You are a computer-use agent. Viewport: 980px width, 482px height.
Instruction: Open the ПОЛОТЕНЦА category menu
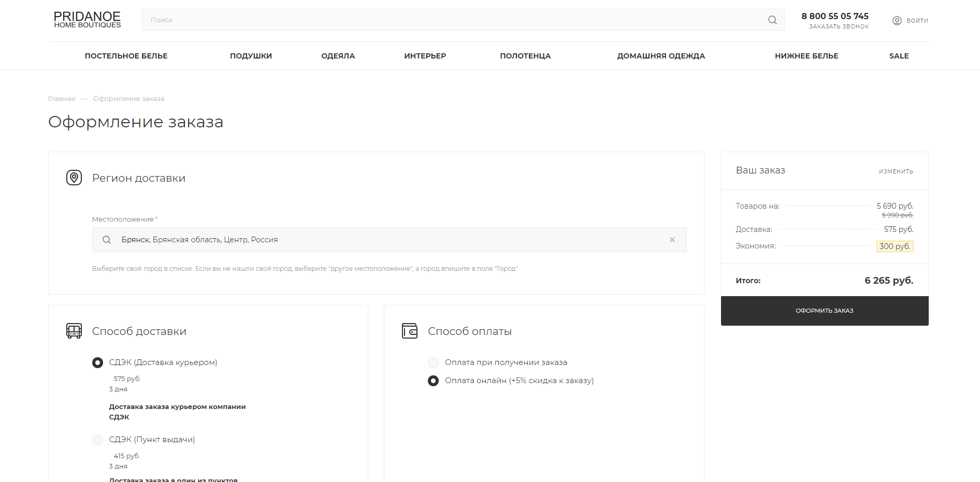(525, 56)
